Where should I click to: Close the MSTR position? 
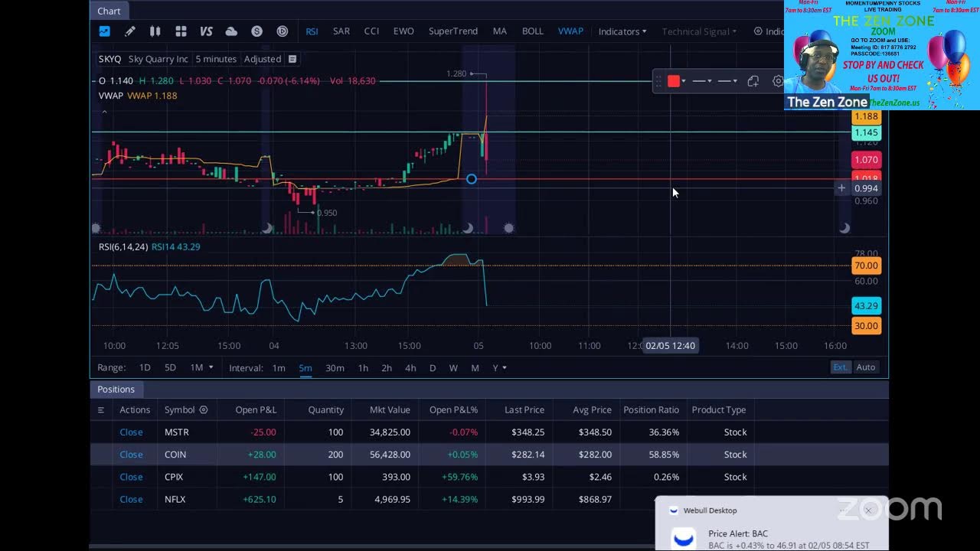[x=131, y=432]
